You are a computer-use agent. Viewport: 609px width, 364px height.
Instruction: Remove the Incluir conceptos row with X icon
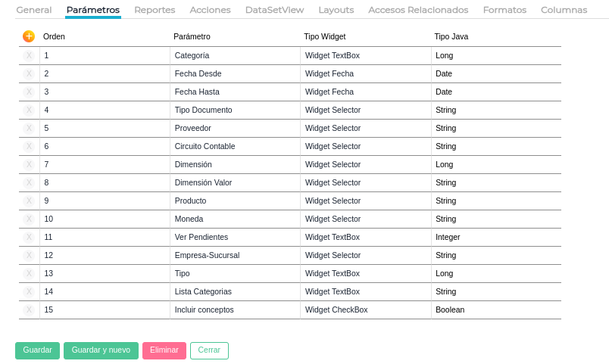[29, 310]
